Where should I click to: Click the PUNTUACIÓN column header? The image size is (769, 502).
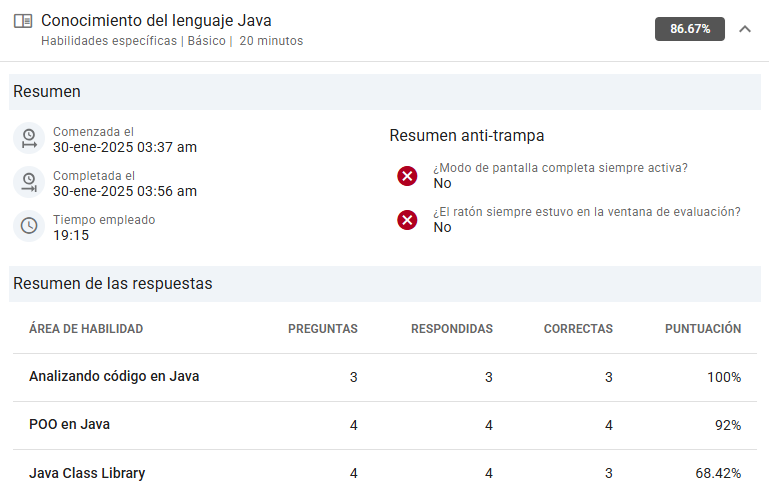(702, 329)
